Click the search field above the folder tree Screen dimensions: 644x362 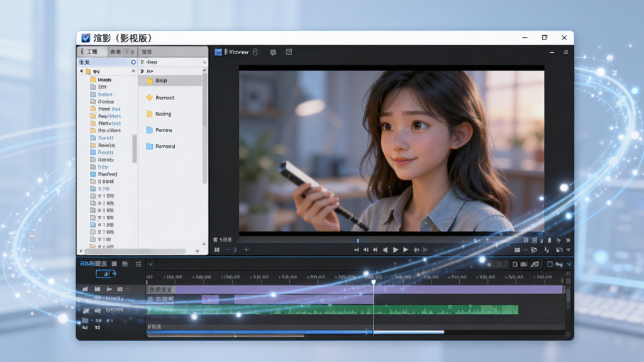[107, 62]
